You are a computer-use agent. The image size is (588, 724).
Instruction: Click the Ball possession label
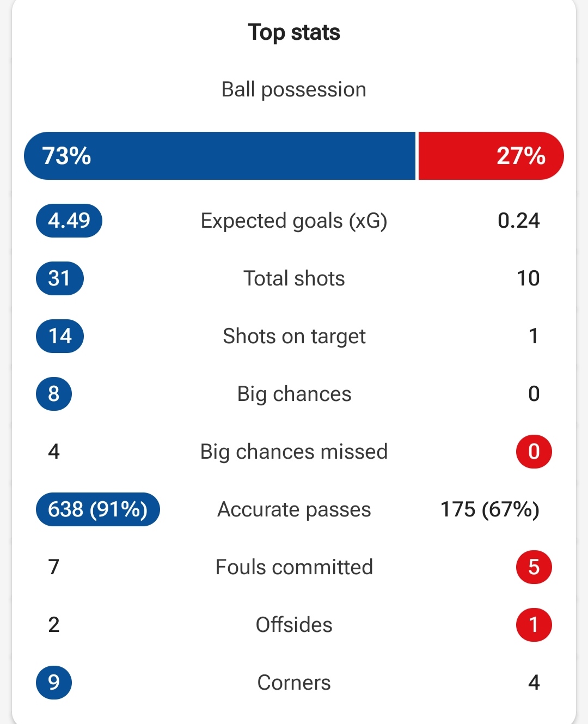point(294,90)
